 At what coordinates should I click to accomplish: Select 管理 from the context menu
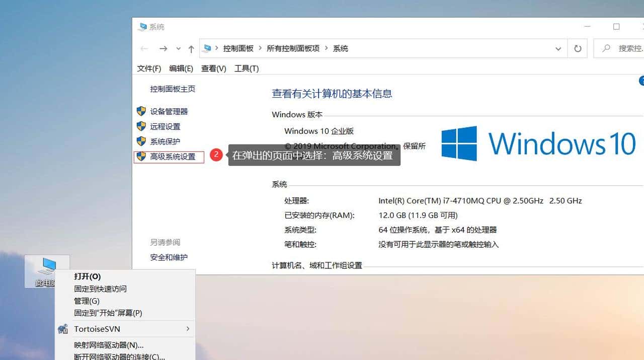pyautogui.click(x=86, y=301)
